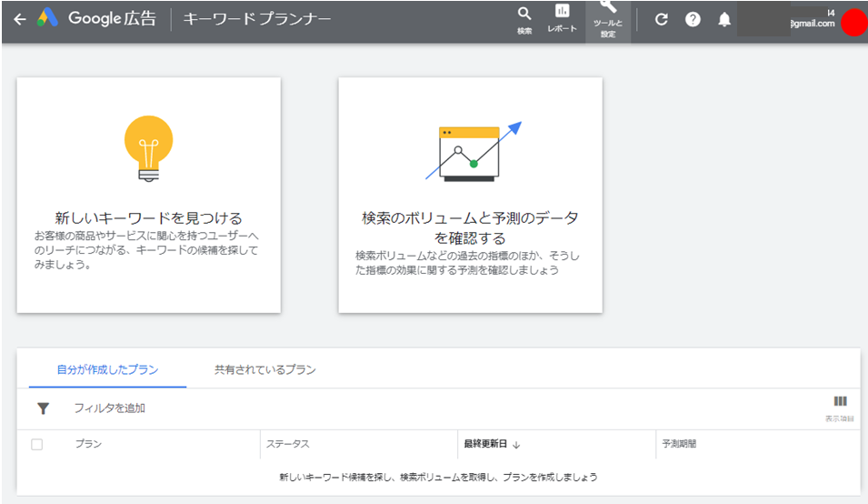
Task: Open the Google Ads logo
Action: click(x=47, y=17)
